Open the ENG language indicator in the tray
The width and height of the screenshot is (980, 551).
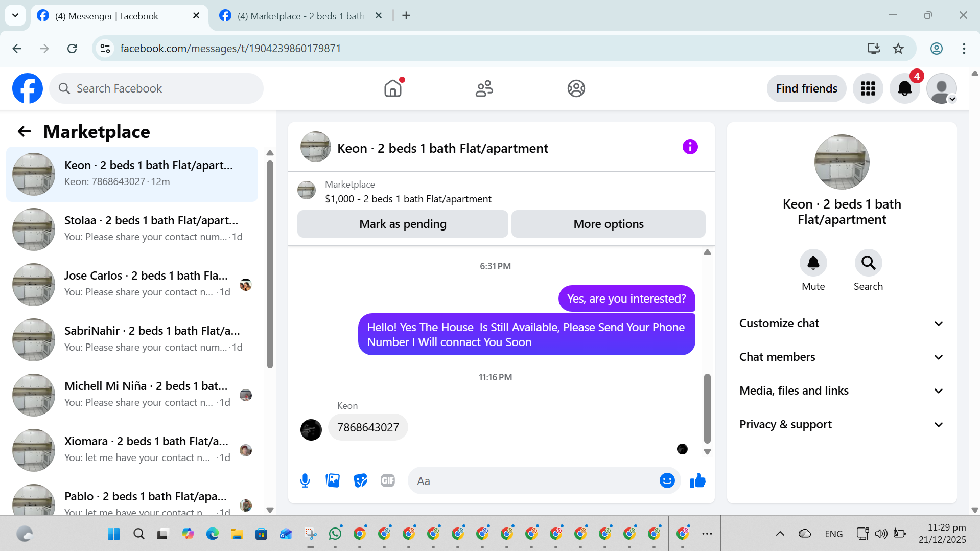[833, 534]
